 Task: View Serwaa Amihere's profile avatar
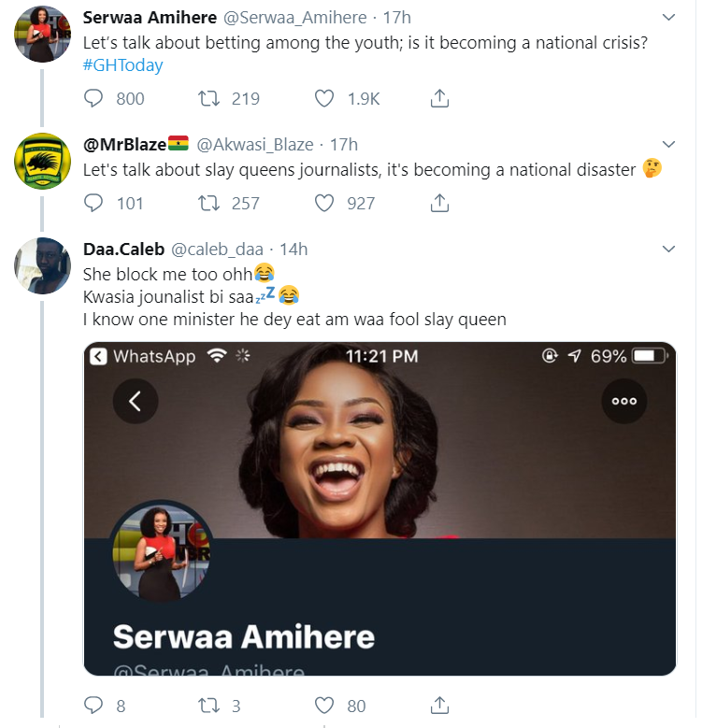44,34
